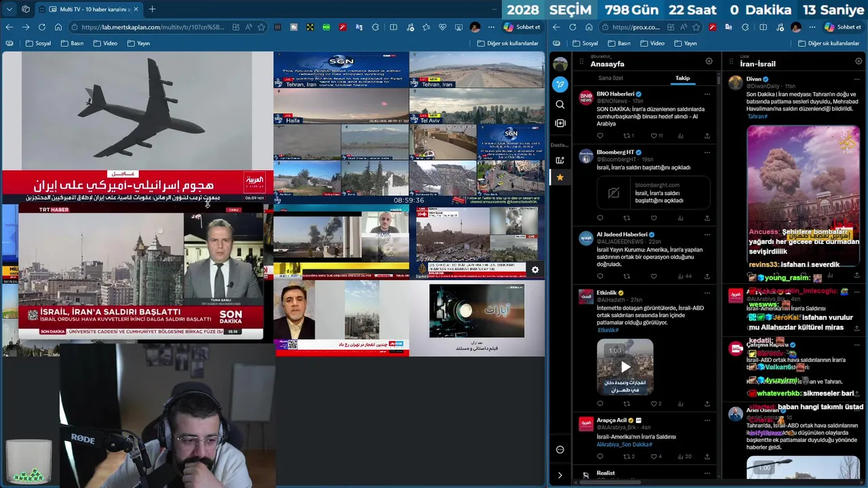This screenshot has width=868, height=488.
Task: Open extensions puzzle icon in left browser
Action: [x=376, y=27]
